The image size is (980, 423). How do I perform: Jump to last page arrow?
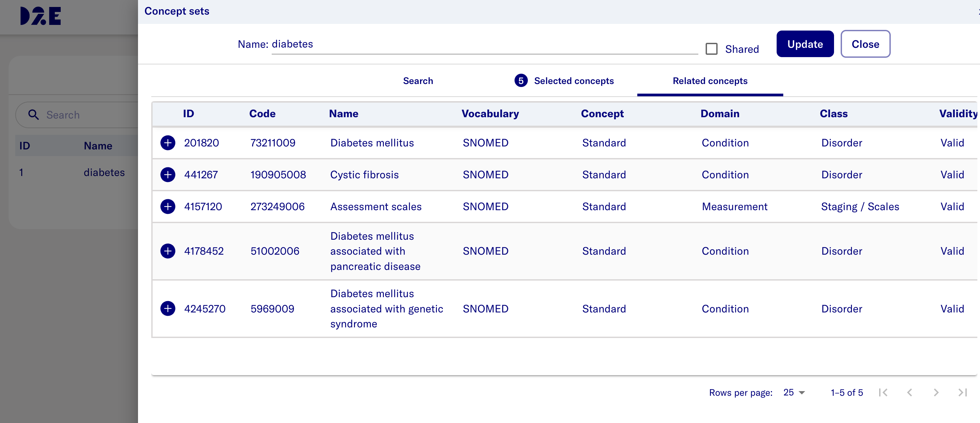[962, 392]
